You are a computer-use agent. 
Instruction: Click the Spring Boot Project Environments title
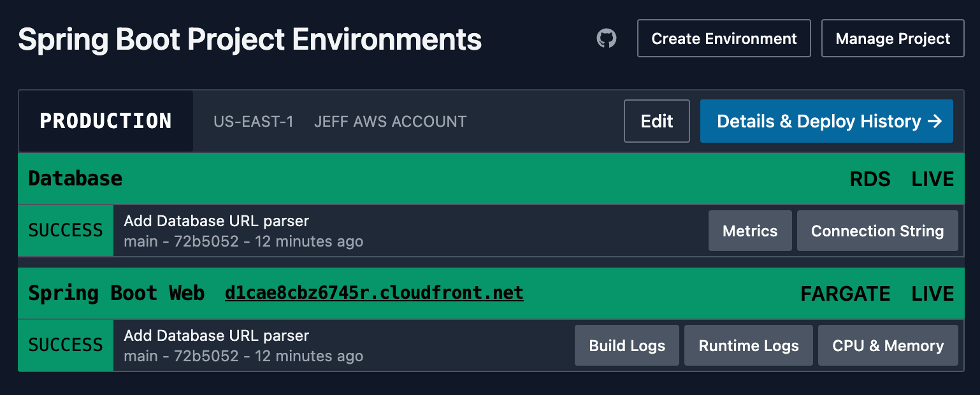(x=250, y=39)
